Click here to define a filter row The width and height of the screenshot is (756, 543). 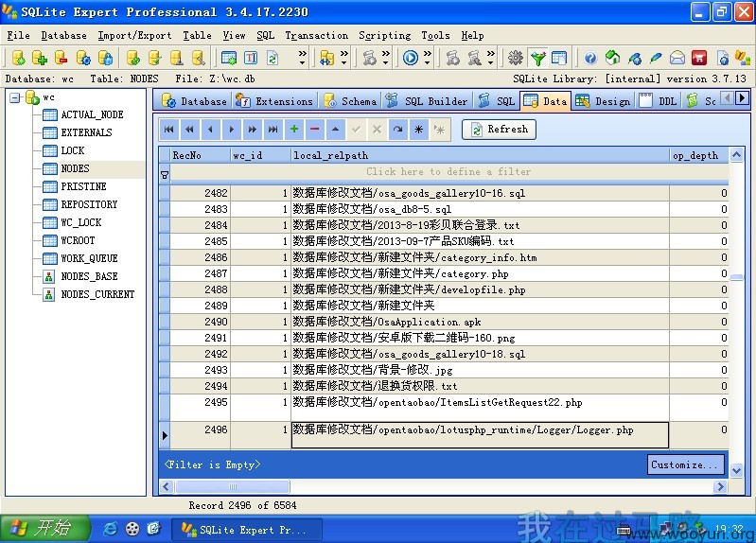pyautogui.click(x=448, y=171)
